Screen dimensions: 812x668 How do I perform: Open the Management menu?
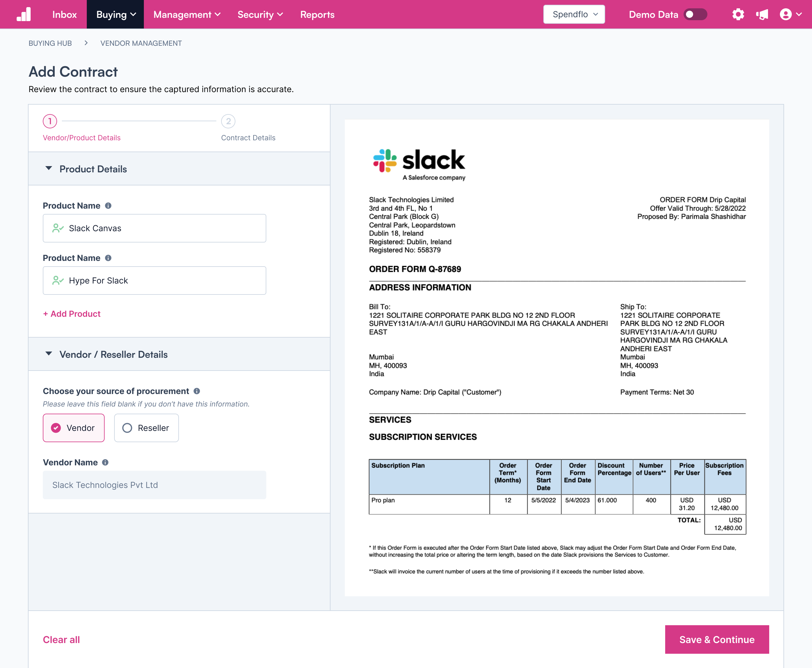187,15
